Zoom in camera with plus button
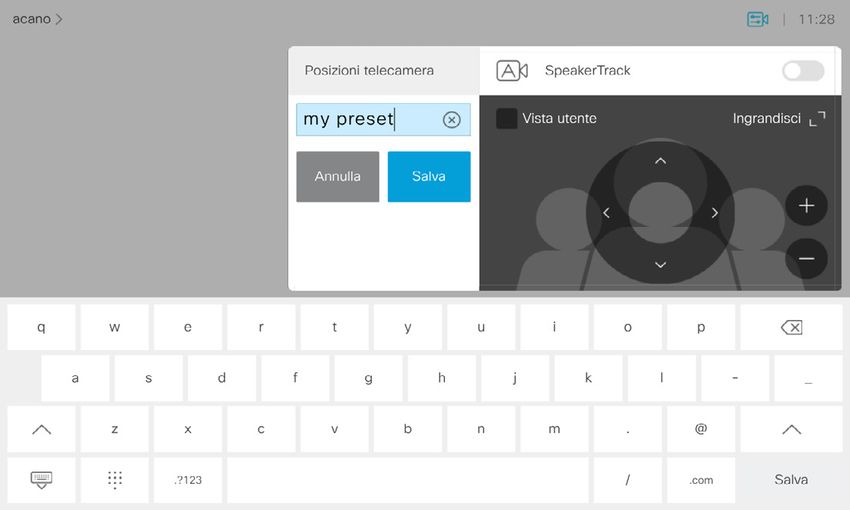 point(806,206)
